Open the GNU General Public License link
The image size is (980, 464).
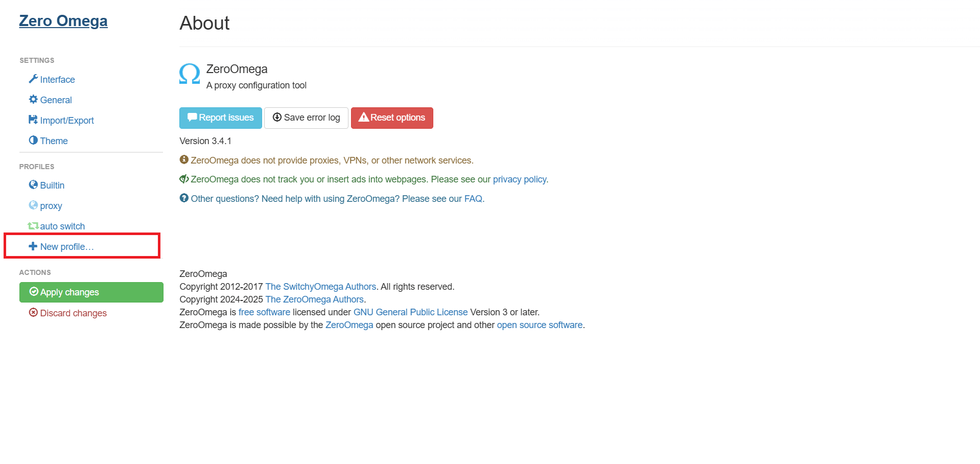(411, 312)
